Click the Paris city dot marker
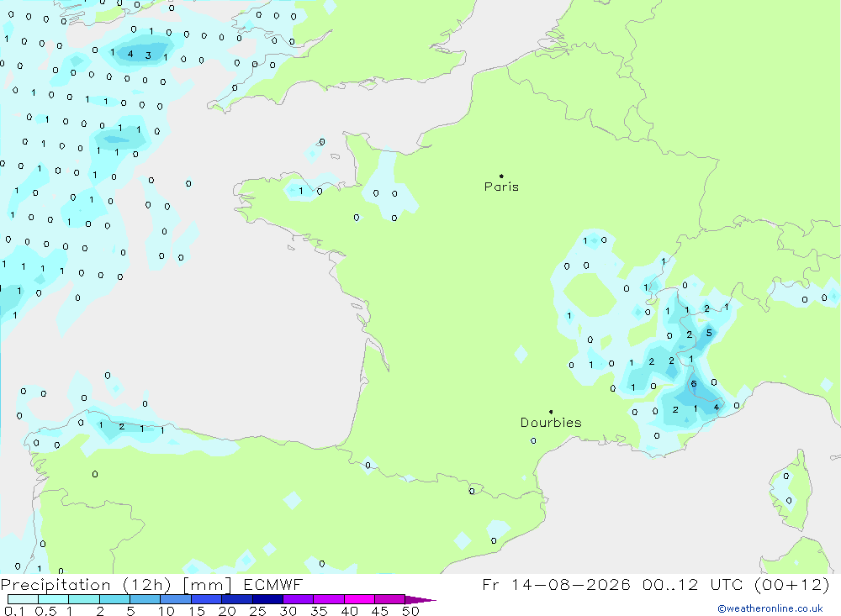 [x=501, y=176]
